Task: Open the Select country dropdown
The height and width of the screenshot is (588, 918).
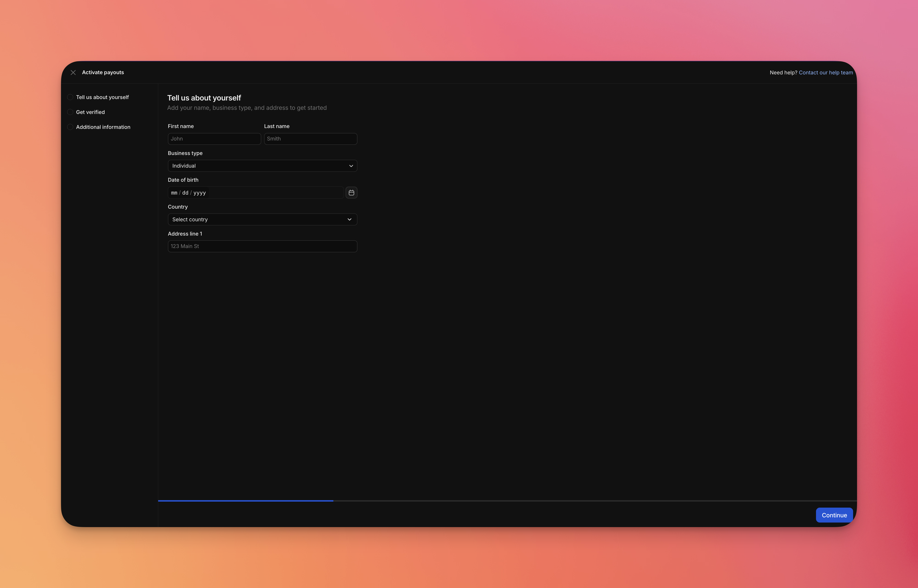Action: pos(262,219)
